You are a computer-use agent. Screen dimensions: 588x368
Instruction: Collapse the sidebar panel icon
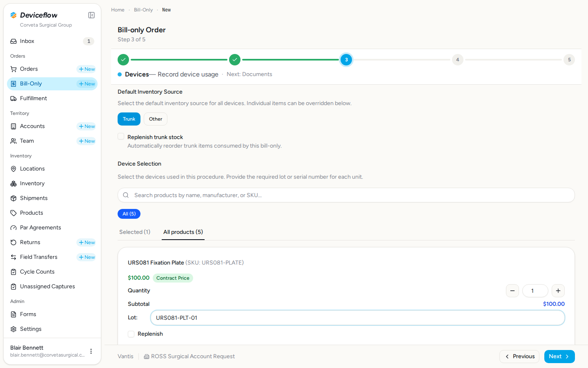pyautogui.click(x=91, y=15)
